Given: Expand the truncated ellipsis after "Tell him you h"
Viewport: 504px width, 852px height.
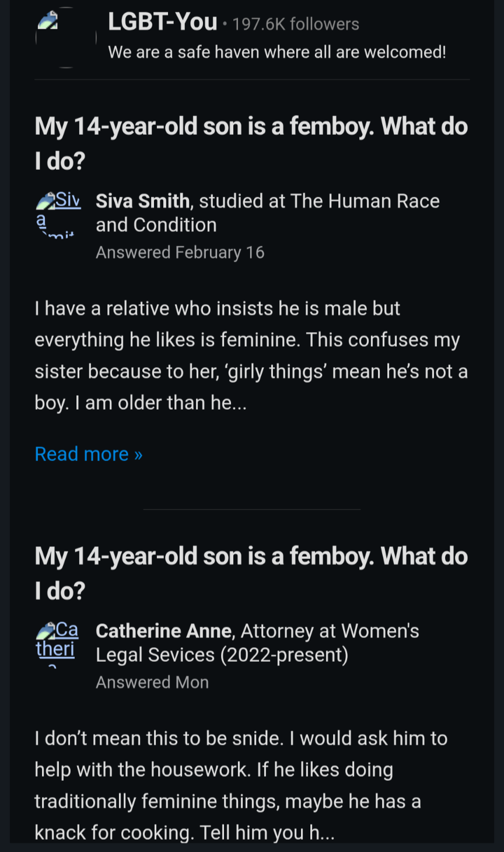Looking at the screenshot, I should [327, 833].
